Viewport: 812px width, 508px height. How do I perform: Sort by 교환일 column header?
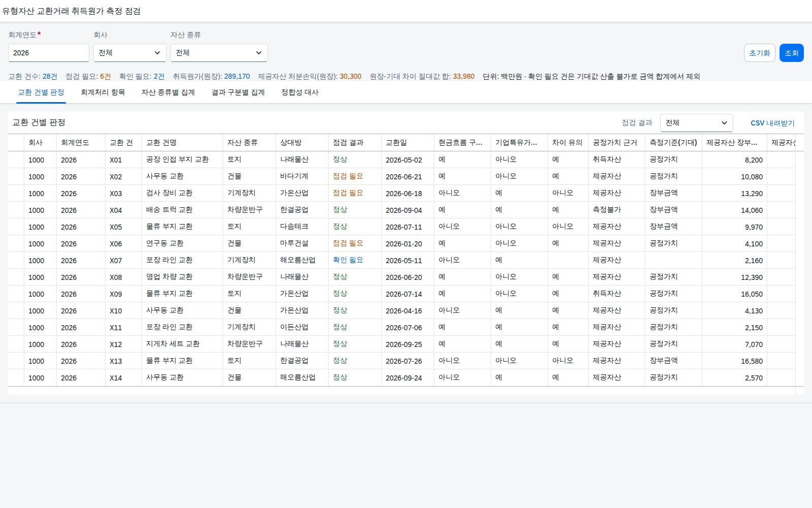coord(408,143)
